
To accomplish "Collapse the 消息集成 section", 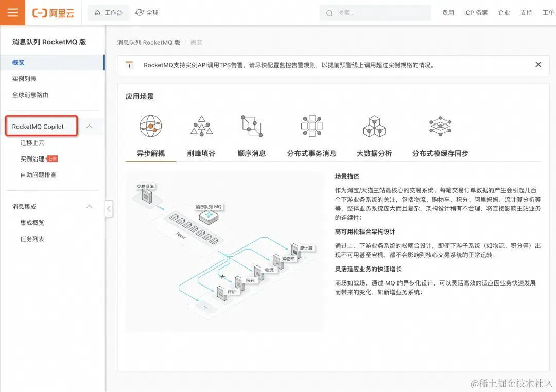I will click(x=89, y=206).
